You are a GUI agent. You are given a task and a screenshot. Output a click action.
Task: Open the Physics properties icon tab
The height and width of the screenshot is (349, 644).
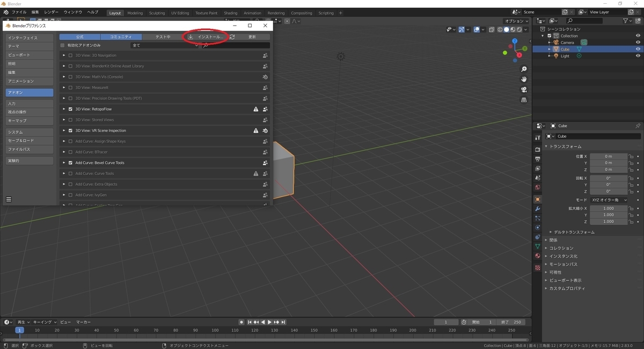point(538,227)
